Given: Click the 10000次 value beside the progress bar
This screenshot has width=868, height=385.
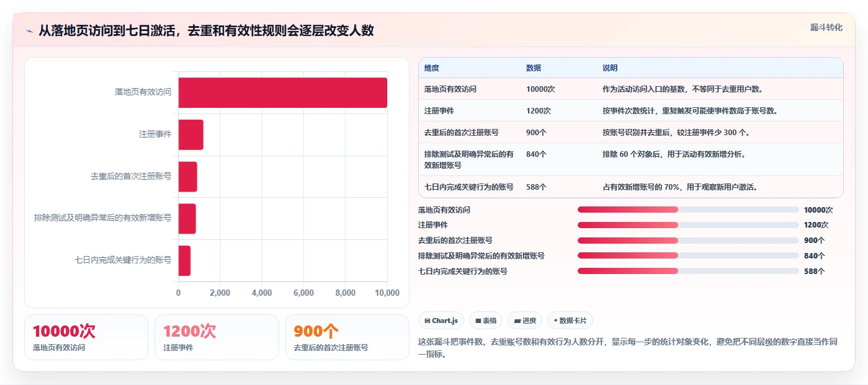Looking at the screenshot, I should tap(818, 210).
